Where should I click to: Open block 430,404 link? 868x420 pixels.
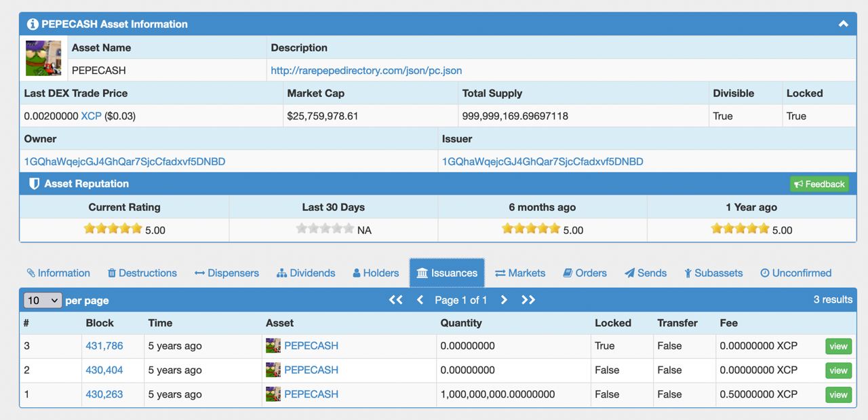pos(104,370)
